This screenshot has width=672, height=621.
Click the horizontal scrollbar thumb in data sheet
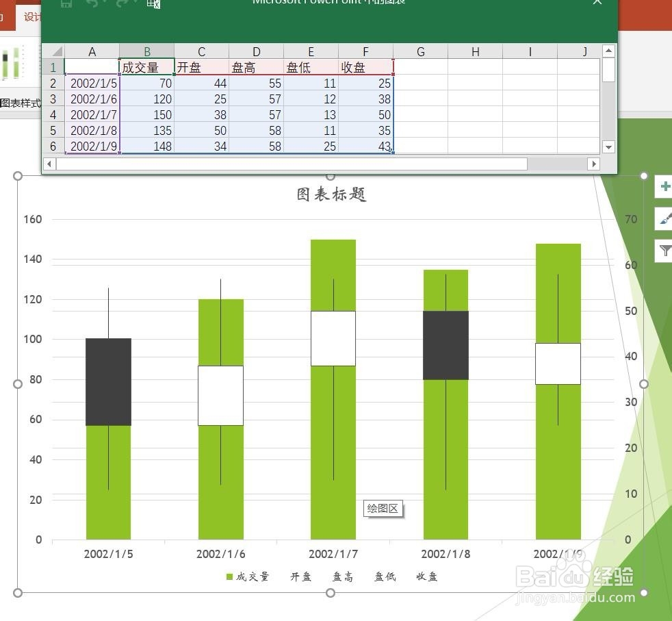pos(292,164)
